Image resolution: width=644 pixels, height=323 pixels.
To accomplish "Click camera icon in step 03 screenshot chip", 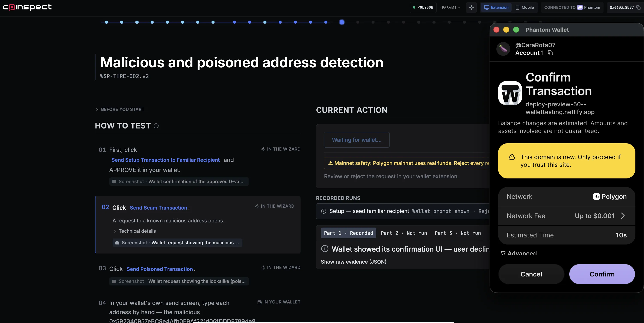I will 114,281.
